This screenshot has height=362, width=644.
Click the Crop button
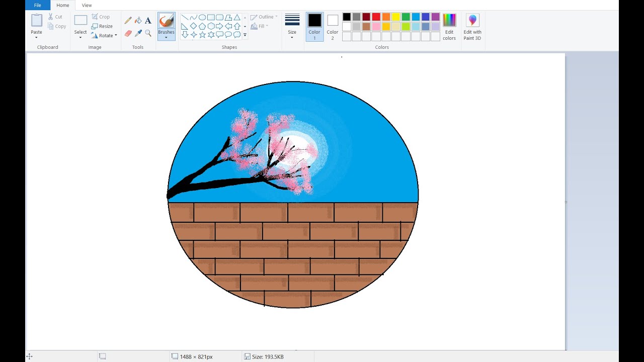pyautogui.click(x=101, y=17)
